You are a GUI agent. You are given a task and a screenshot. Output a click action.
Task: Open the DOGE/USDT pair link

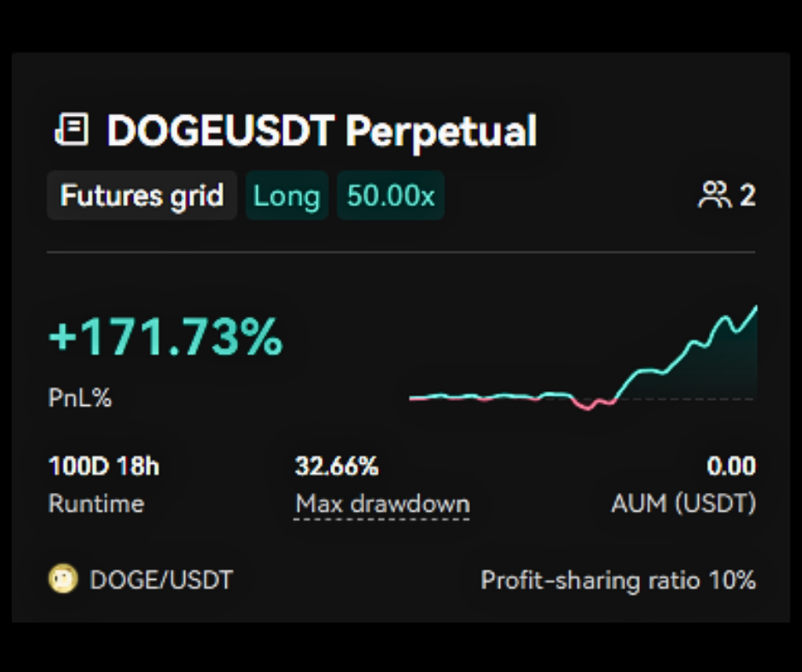point(160,581)
